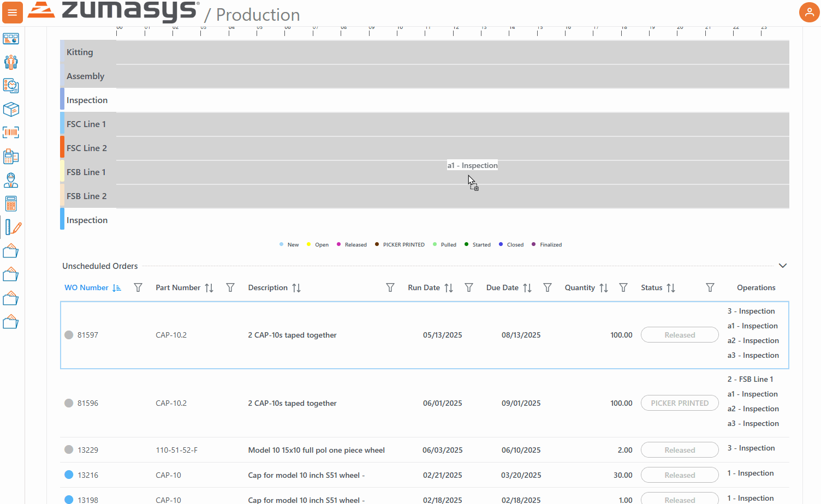Click the grey status dot for order 81597
The image size is (821, 504).
69,335
